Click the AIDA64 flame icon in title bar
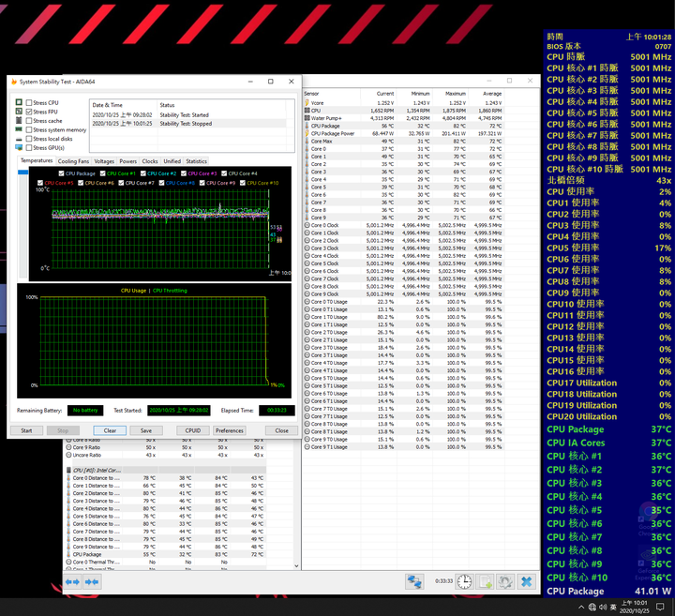 tap(14, 82)
